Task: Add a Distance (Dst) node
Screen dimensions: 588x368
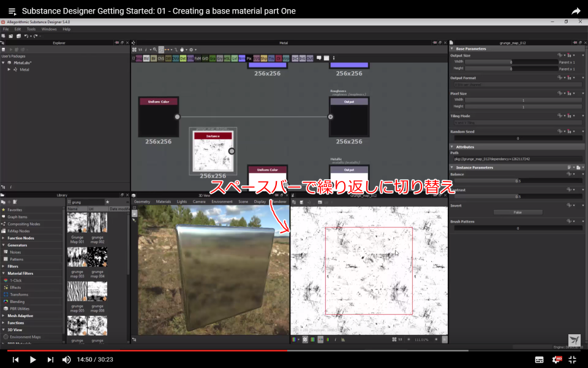Action: coord(183,59)
